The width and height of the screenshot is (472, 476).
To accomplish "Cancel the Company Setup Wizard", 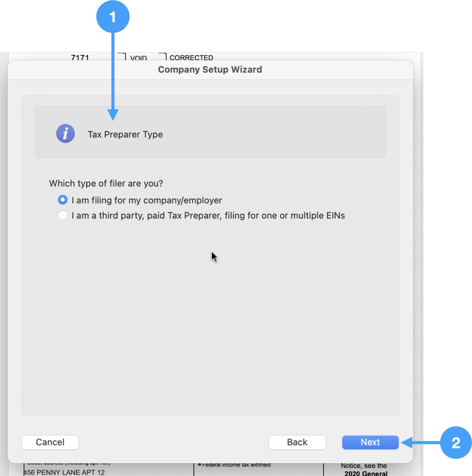I will point(50,442).
